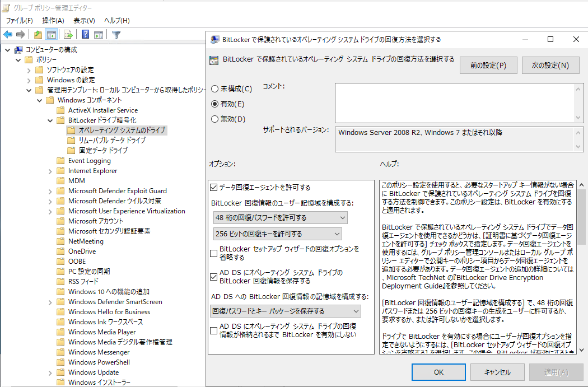The image size is (588, 387).
Task: Select the 無効(D) radio button
Action: 215,119
